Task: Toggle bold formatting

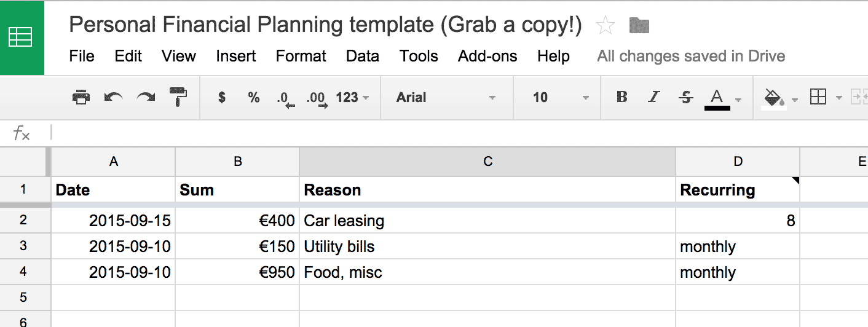Action: coord(622,97)
